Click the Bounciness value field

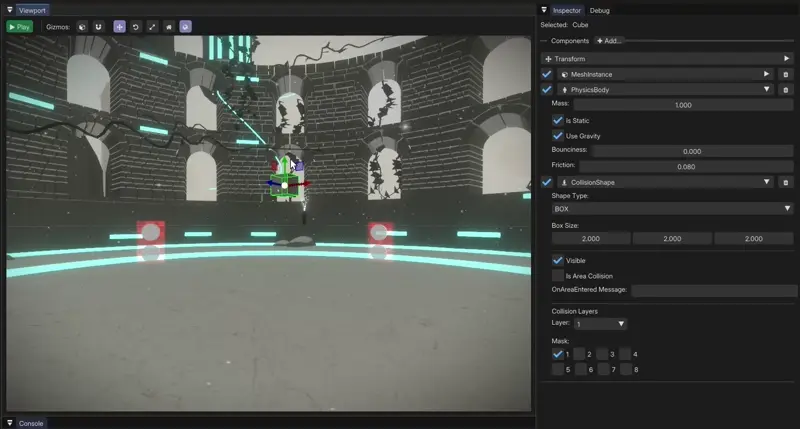pyautogui.click(x=692, y=152)
